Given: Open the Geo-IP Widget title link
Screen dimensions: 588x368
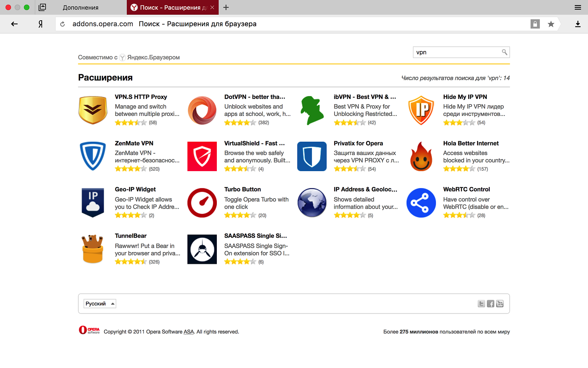Looking at the screenshot, I should [x=135, y=189].
